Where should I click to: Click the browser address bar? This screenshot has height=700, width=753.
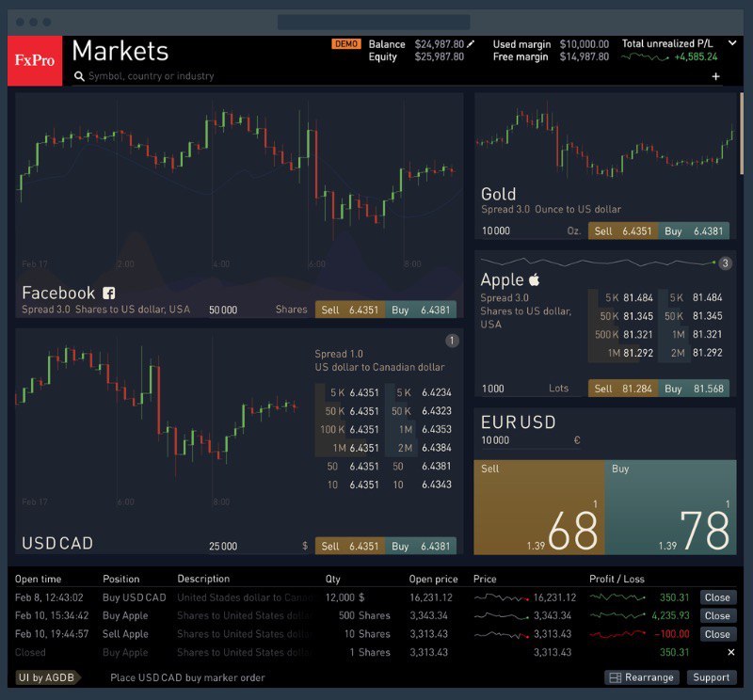point(374,22)
